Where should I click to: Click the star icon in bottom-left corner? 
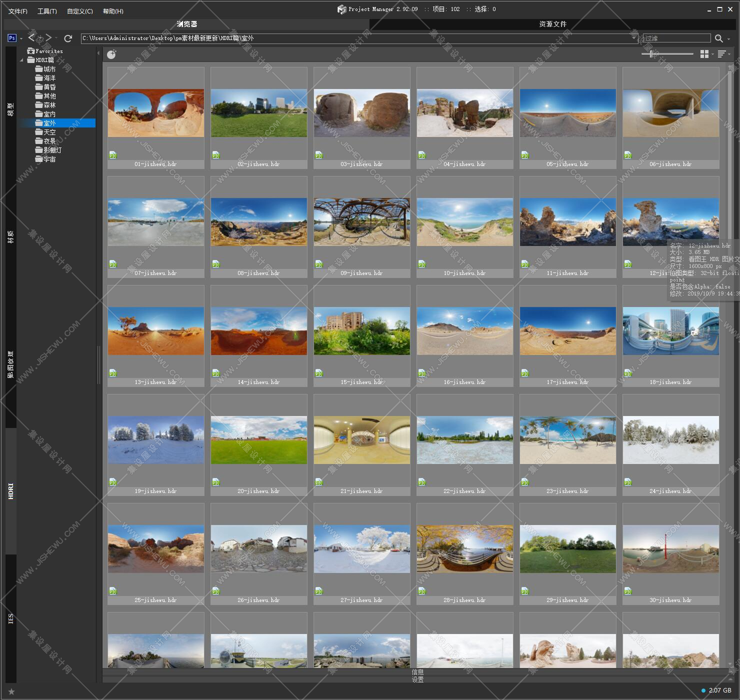(11, 692)
